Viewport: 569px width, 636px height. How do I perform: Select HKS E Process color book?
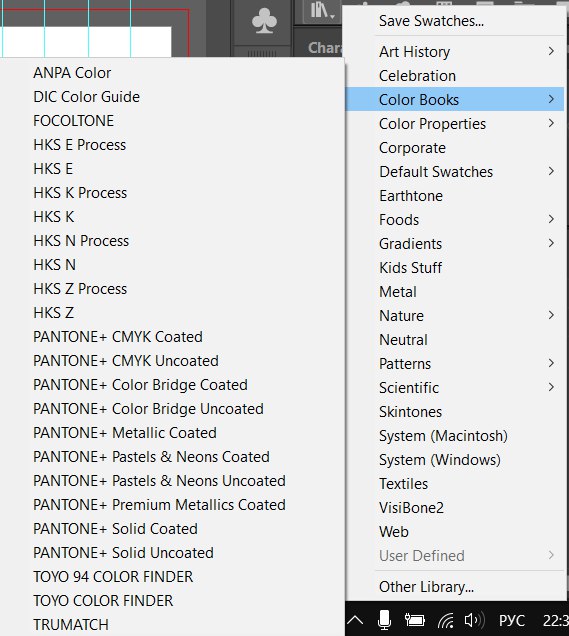[x=172, y=144]
